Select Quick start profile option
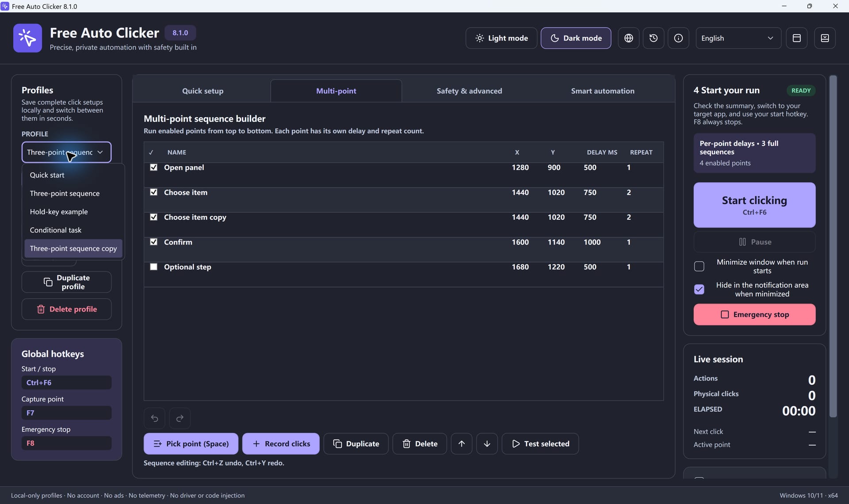Image resolution: width=849 pixels, height=504 pixels. point(73,175)
